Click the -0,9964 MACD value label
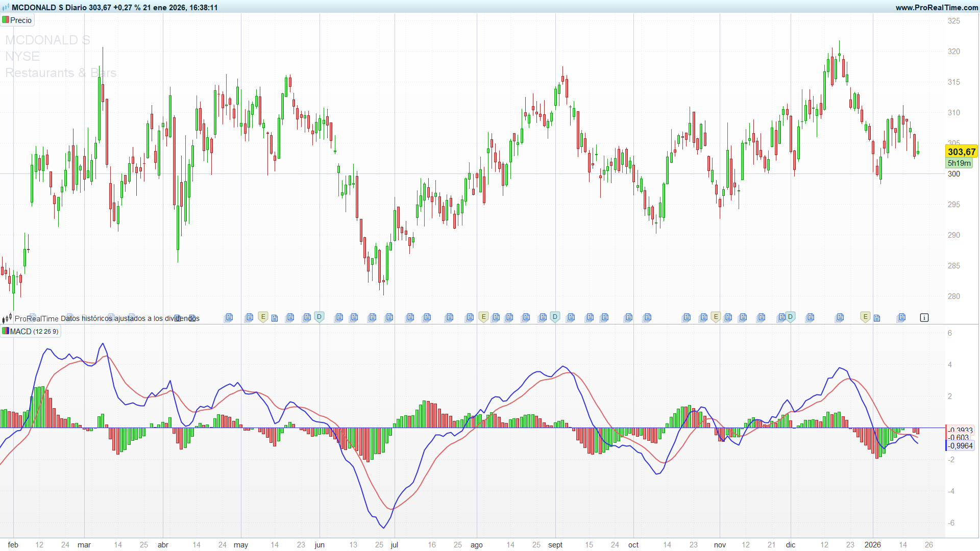980x551 pixels. pyautogui.click(x=961, y=445)
